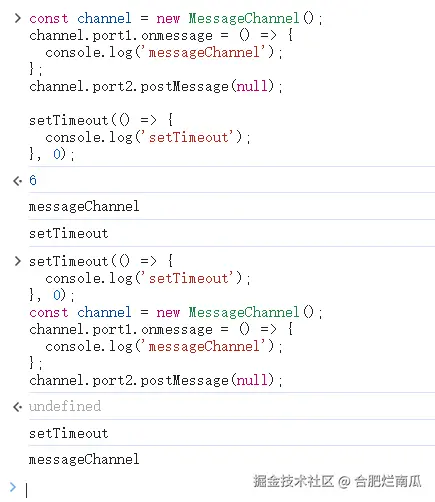435x502 pixels.
Task: Click the return arrow beside 'undefined'
Action: tap(17, 407)
